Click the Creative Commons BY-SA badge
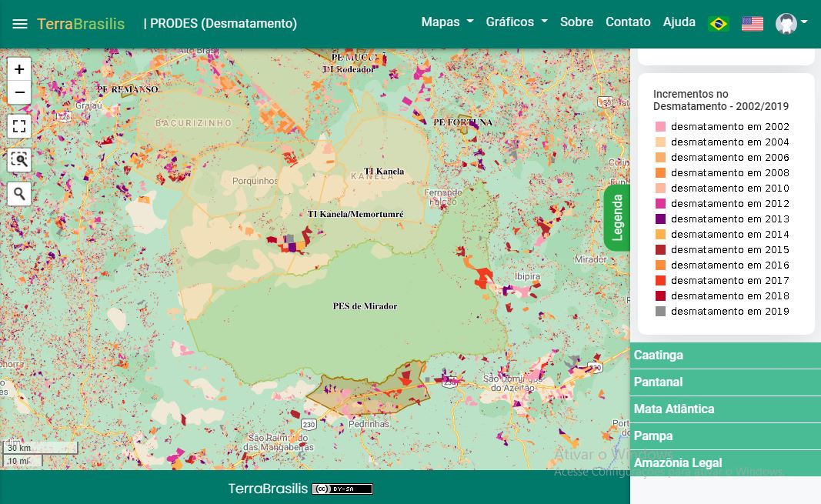821x504 pixels. tap(342, 489)
